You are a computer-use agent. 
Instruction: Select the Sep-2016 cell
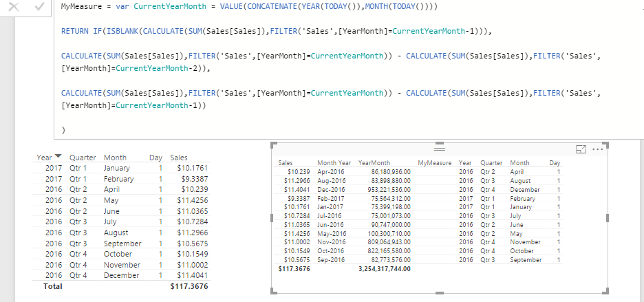(331, 259)
